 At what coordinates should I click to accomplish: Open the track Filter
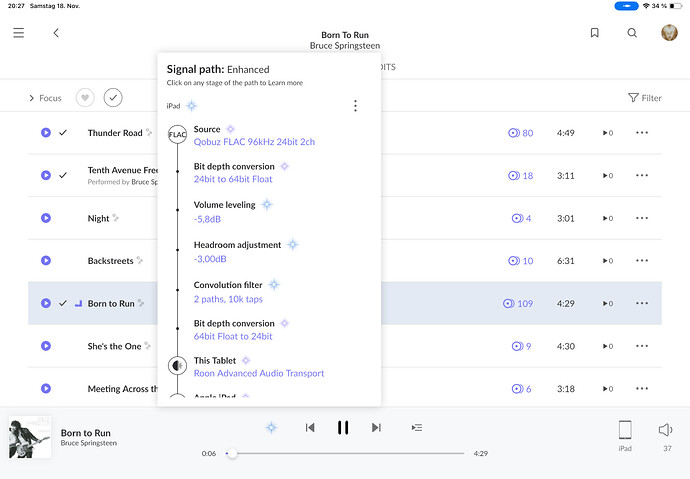[645, 98]
